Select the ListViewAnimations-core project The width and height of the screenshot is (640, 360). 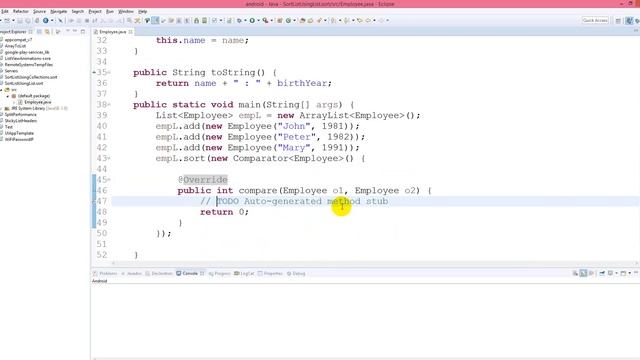pyautogui.click(x=27, y=58)
